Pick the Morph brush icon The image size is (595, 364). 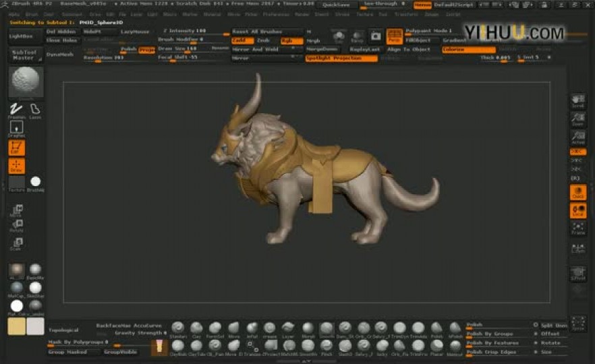click(308, 329)
